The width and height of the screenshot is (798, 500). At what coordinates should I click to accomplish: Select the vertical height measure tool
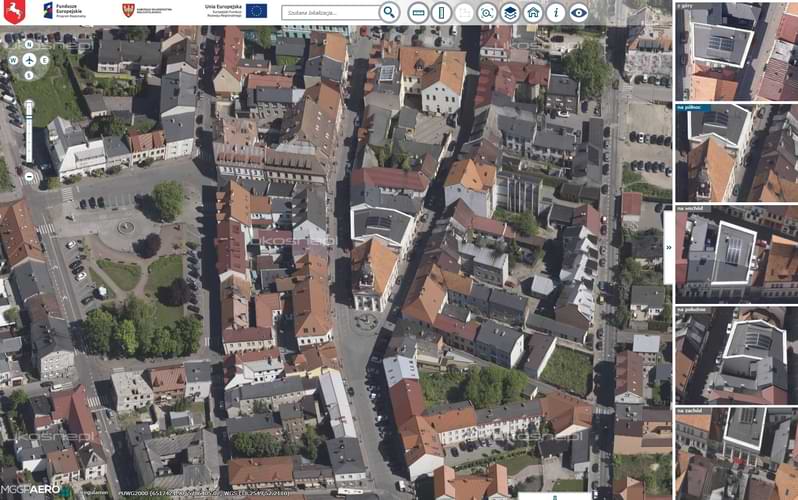tap(441, 12)
